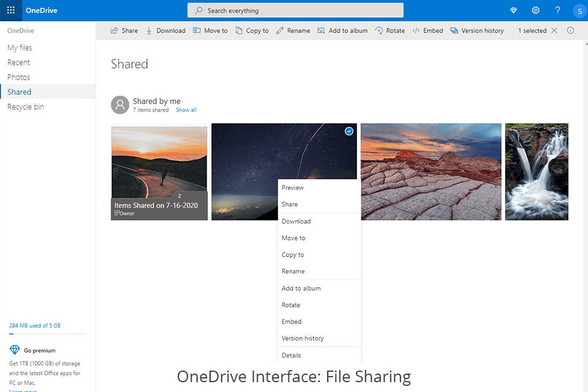Click the Help question mark icon
Viewport: 588px width, 392px height.
click(x=557, y=10)
